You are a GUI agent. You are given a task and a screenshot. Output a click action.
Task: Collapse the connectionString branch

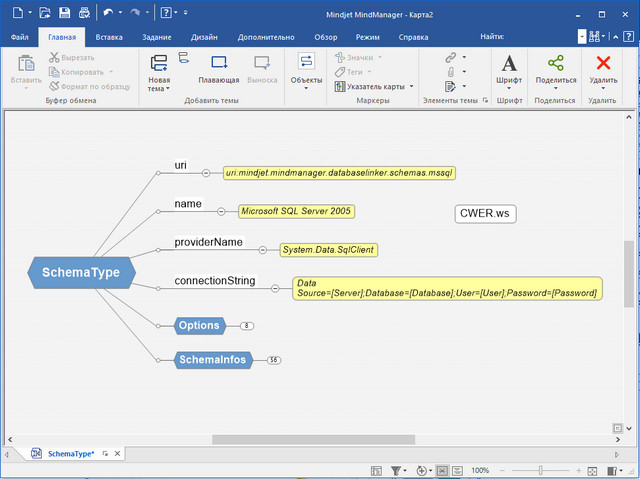[275, 288]
